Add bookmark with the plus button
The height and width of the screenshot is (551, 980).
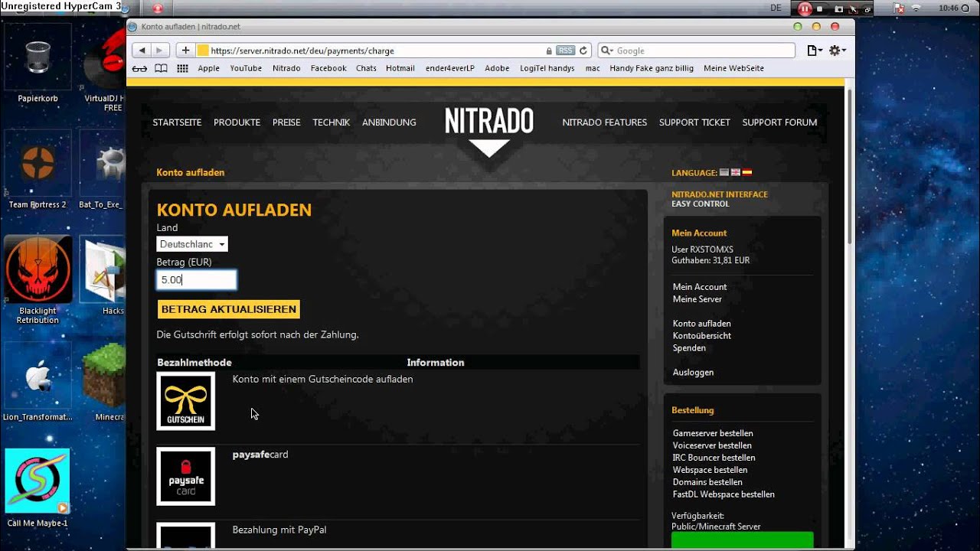pyautogui.click(x=185, y=51)
